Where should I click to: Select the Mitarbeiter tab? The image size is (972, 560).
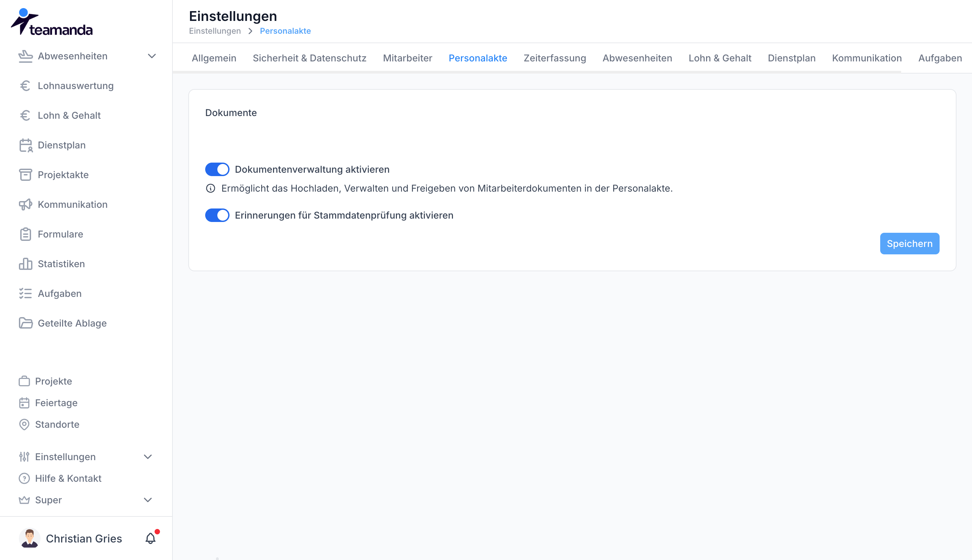407,58
